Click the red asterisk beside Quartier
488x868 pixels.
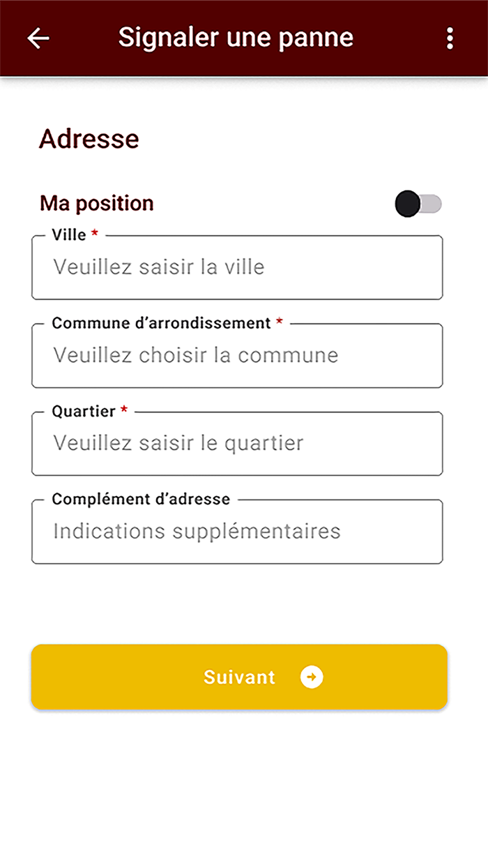124,410
